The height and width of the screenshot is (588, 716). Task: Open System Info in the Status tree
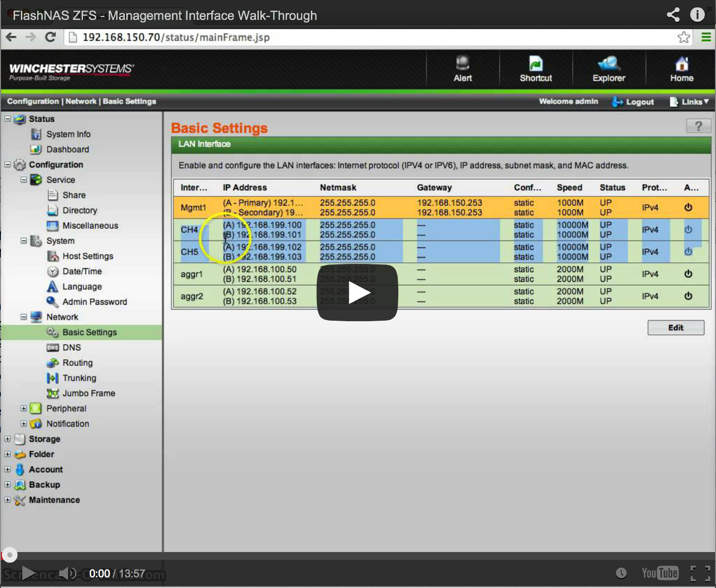coord(68,134)
